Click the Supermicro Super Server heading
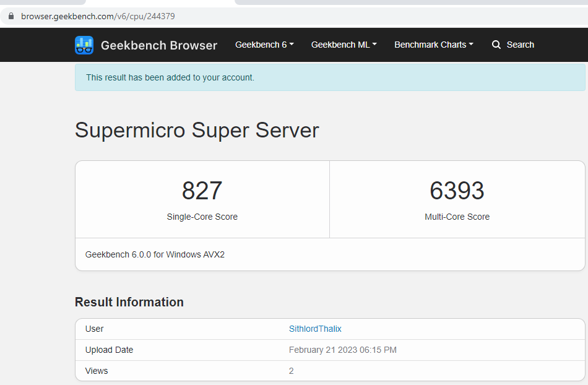This screenshot has height=385, width=588. point(197,130)
